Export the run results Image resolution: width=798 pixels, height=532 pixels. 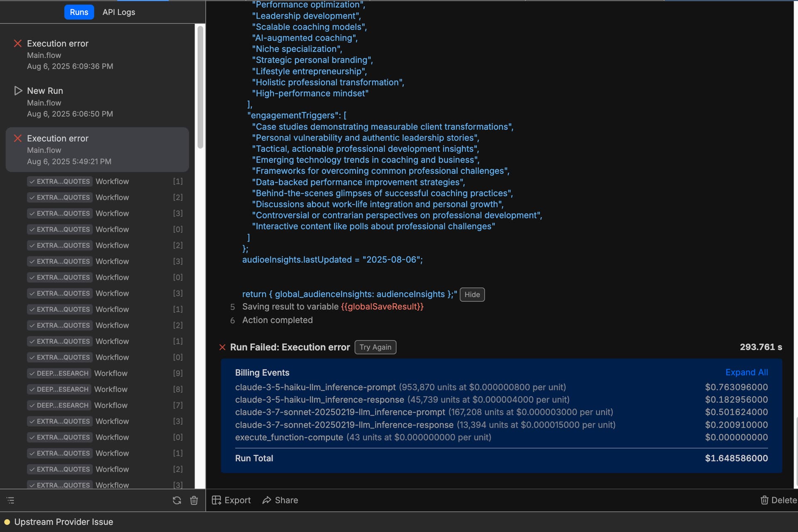[x=232, y=500]
